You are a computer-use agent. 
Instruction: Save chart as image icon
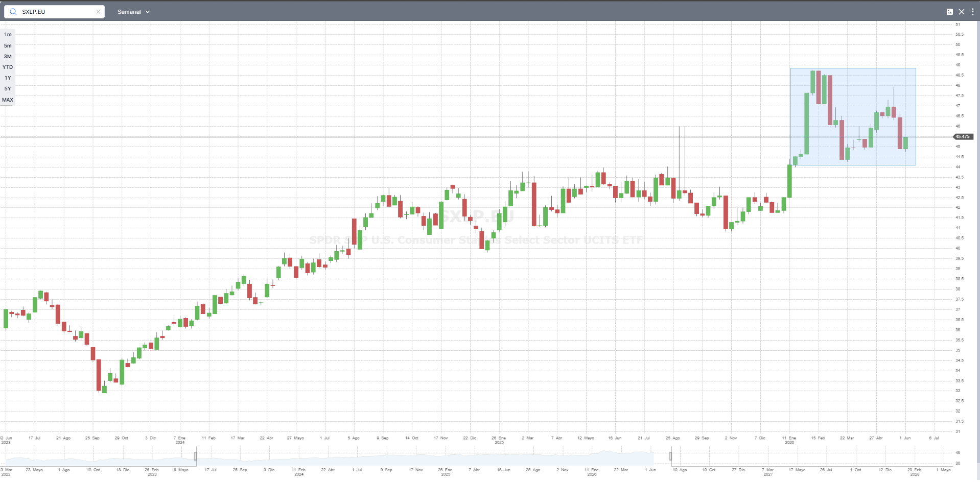[x=950, y=12]
